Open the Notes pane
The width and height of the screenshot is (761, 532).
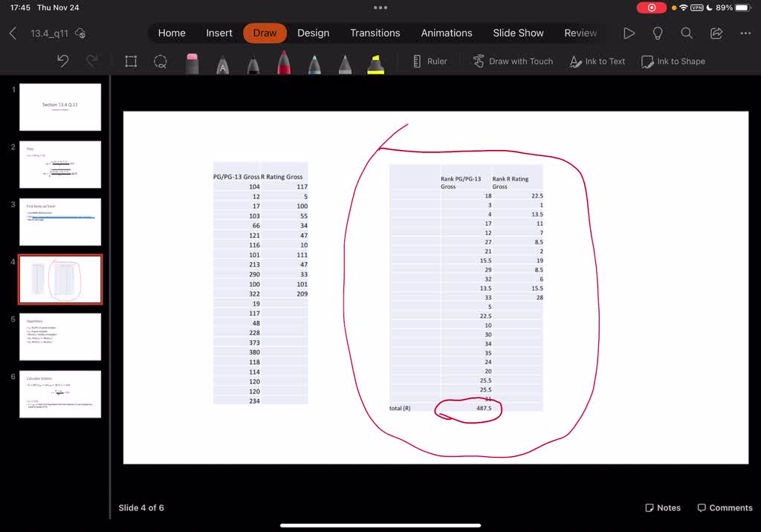662,507
